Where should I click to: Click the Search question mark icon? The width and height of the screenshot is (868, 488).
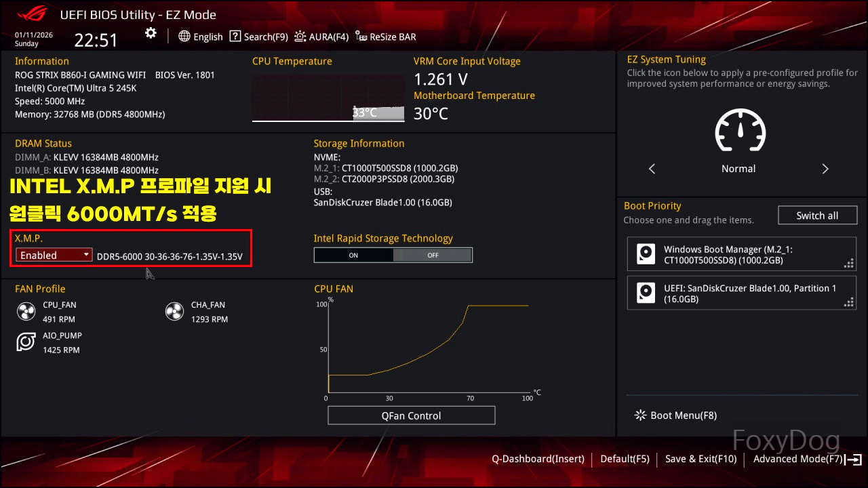pyautogui.click(x=235, y=37)
